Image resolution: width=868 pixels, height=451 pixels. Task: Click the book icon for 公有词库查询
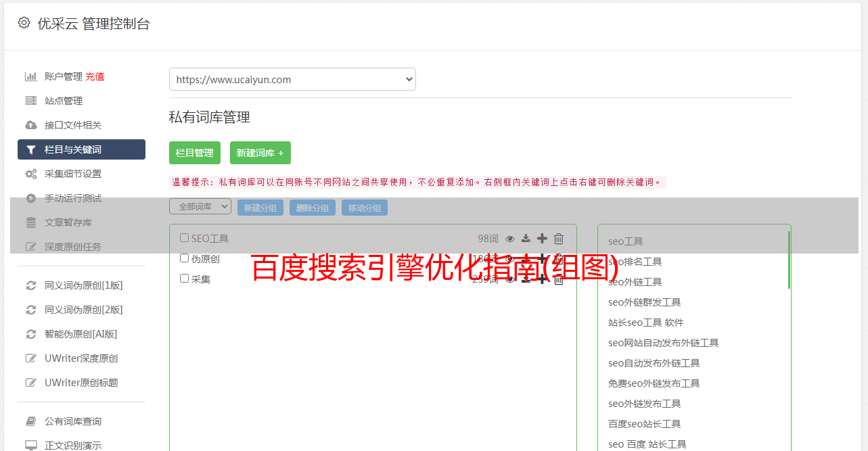pyautogui.click(x=31, y=421)
